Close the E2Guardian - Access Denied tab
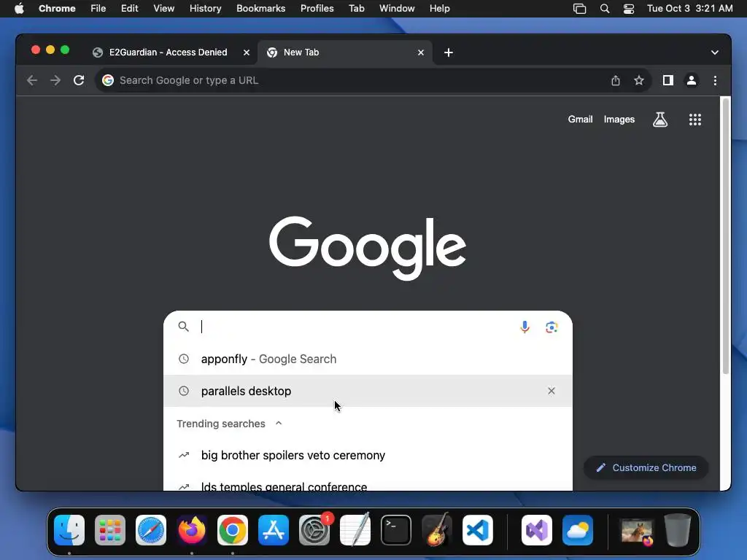The height and width of the screenshot is (560, 747). click(x=247, y=52)
